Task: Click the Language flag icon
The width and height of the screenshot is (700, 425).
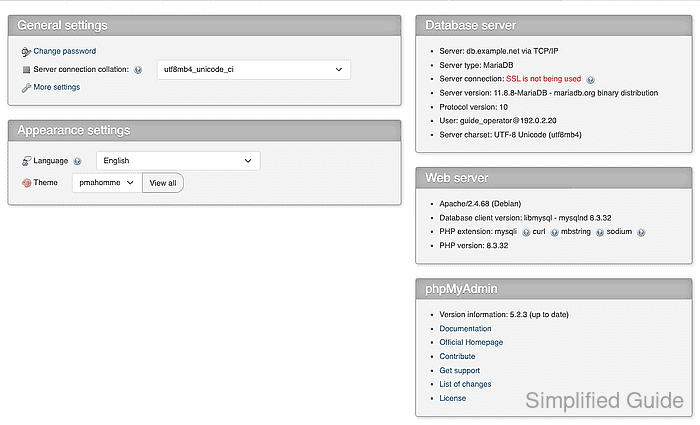Action: [x=26, y=161]
